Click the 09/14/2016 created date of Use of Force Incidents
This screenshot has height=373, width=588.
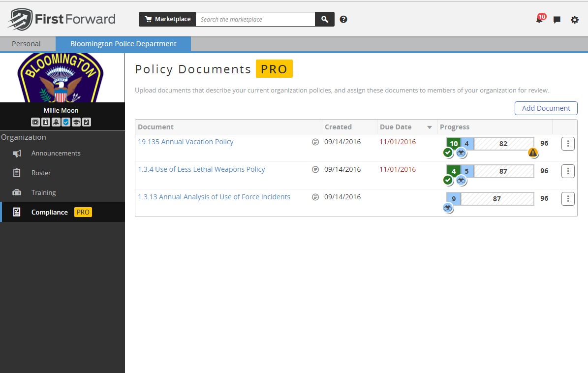coord(342,197)
